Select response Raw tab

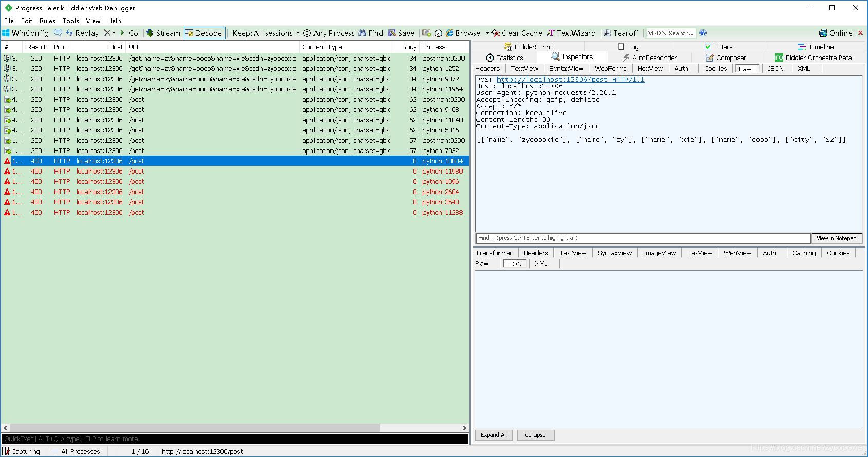pyautogui.click(x=482, y=263)
